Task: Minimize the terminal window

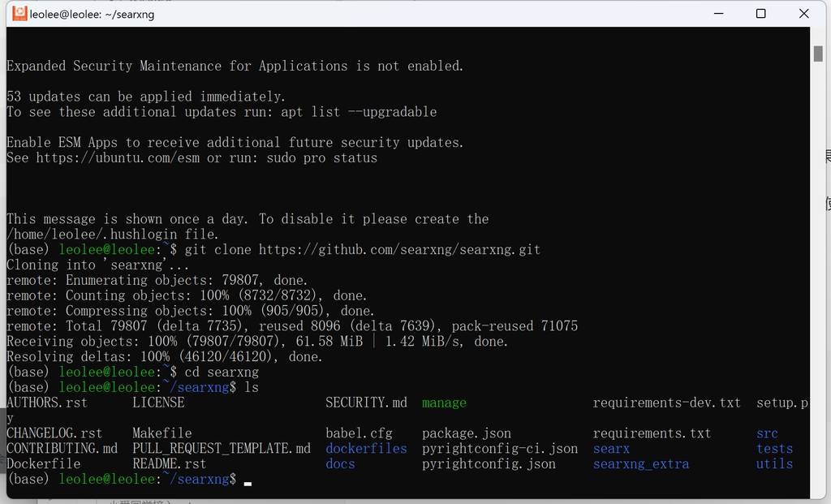Action: tap(717, 14)
